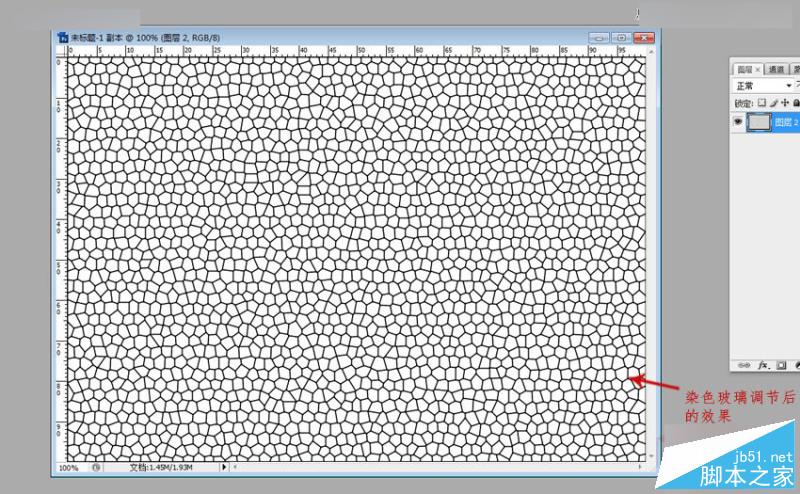The width and height of the screenshot is (800, 494).
Task: Toggle lock transparent pixels checkbox icon
Action: click(x=762, y=103)
